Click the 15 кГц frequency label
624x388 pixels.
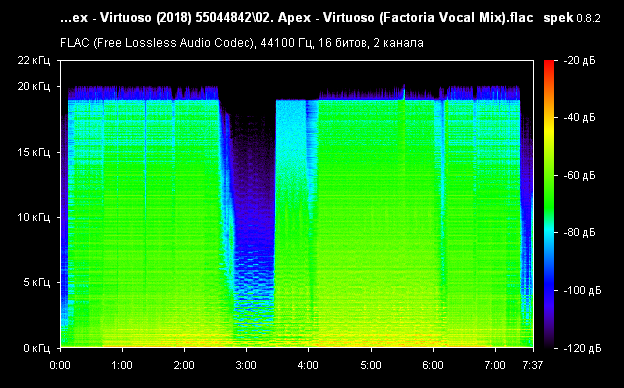pos(34,152)
